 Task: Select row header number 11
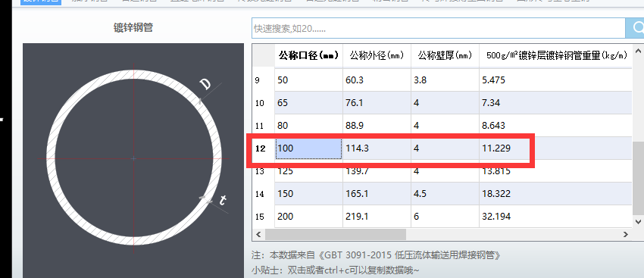263,126
